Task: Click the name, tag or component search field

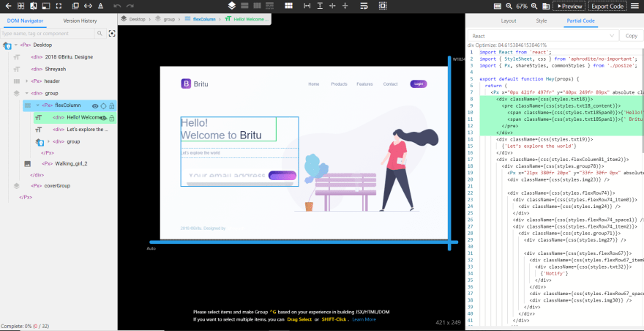Action: [48, 33]
